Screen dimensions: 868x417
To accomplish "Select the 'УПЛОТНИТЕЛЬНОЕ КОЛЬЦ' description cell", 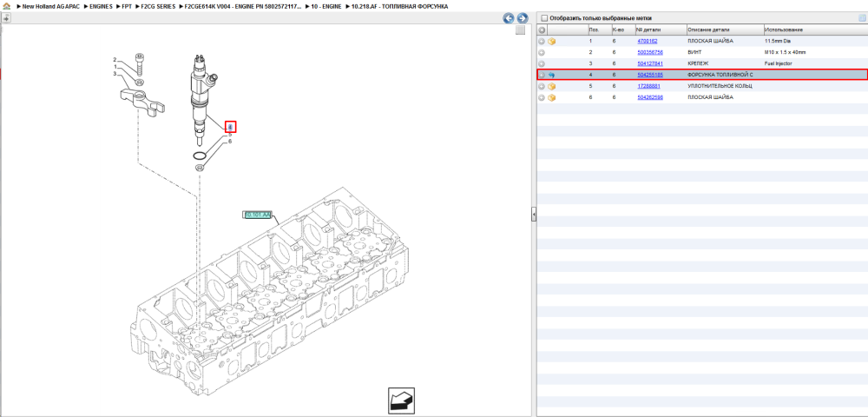I will [720, 86].
